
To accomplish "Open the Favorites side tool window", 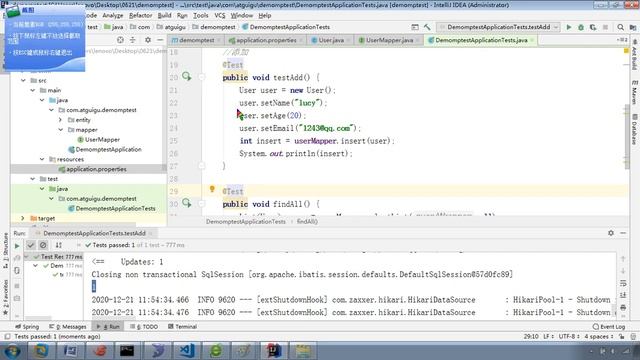I will [5, 297].
